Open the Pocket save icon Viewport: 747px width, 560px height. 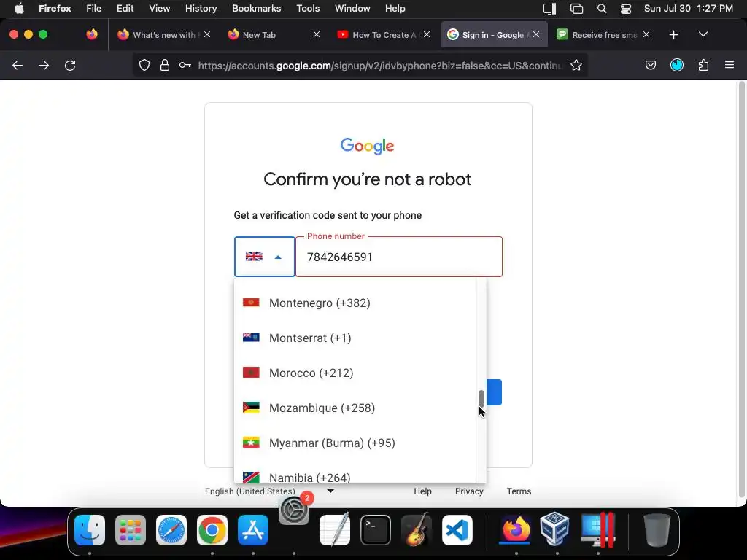pos(650,65)
